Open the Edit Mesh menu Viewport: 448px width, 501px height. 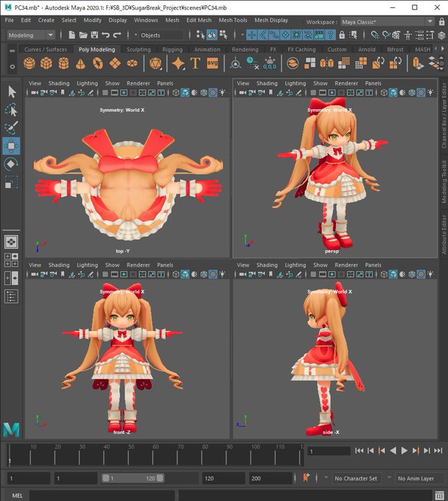click(199, 20)
